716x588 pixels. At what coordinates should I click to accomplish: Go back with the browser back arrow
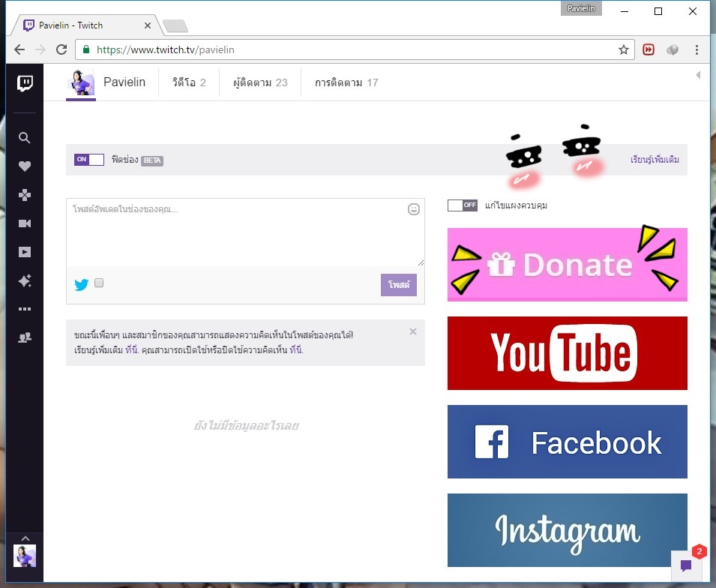(x=19, y=49)
